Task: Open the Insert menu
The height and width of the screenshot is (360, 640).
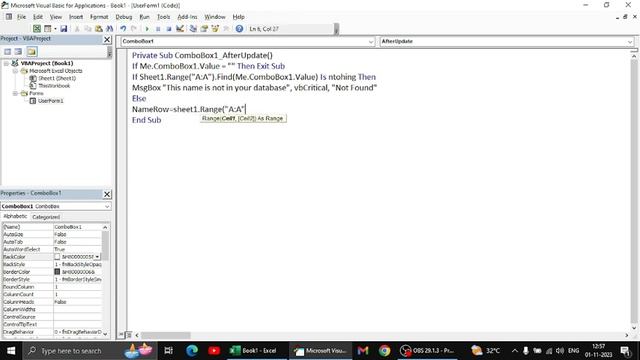Action: (76, 17)
